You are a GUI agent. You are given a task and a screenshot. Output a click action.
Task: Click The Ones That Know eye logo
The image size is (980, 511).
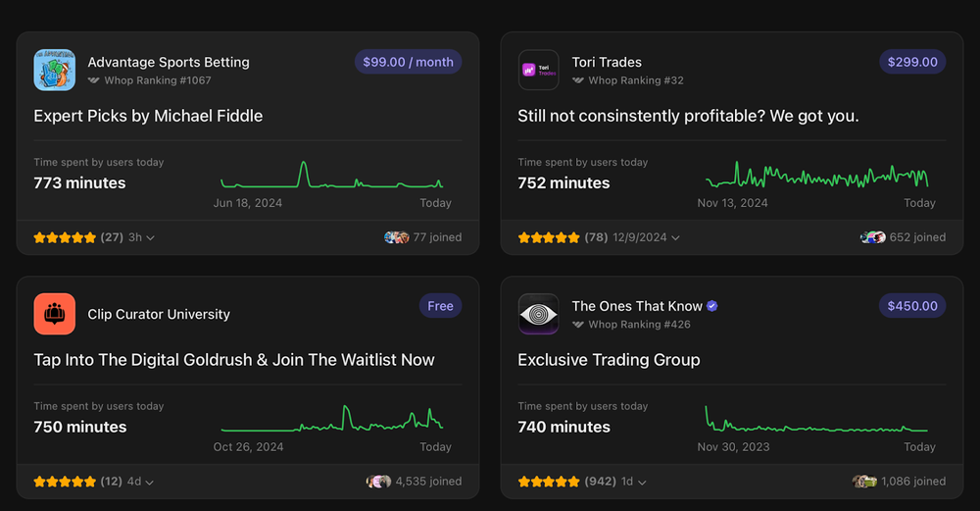tap(538, 314)
